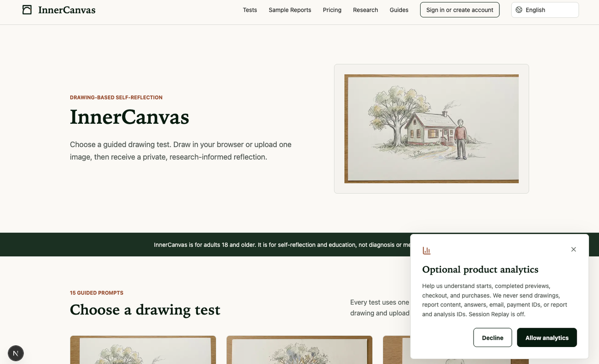Decline optional analytics
Screen dimensions: 599x364
(493, 337)
